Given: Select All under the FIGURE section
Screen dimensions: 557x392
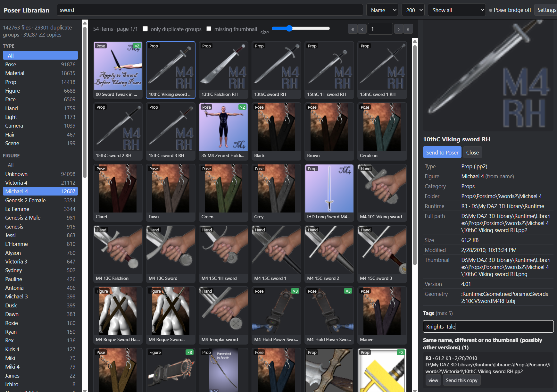Looking at the screenshot, I should pos(40,165).
